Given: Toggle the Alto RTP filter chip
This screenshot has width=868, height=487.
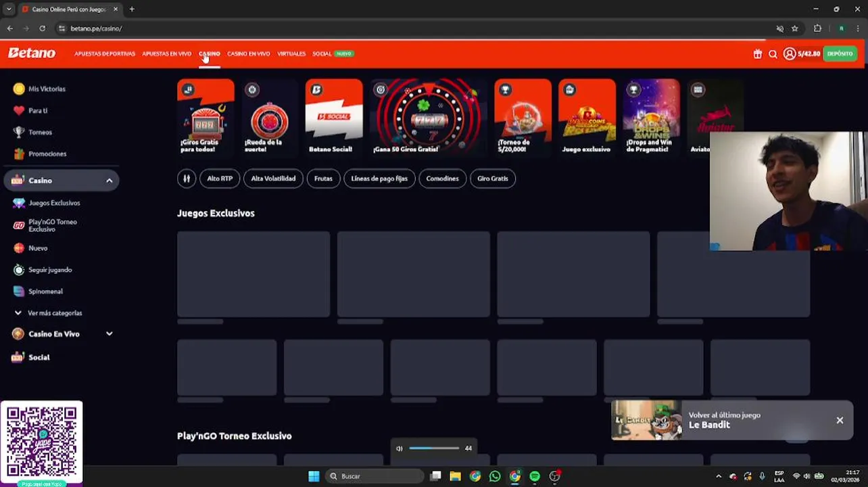Looking at the screenshot, I should (220, 179).
